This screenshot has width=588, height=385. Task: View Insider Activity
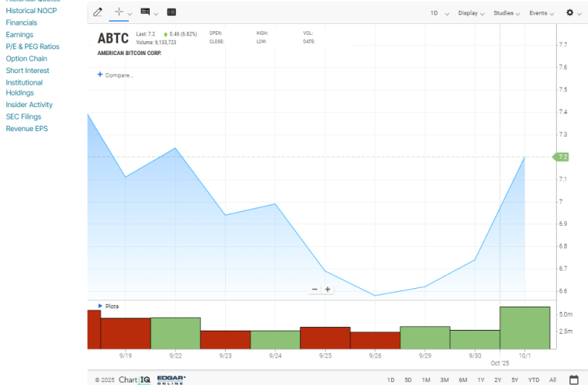(x=29, y=105)
